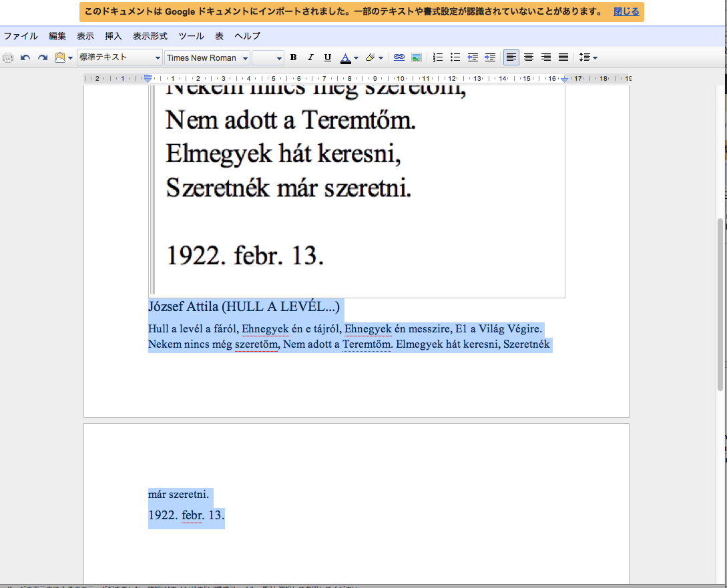Click the text már szeretni. on second page
This screenshot has height=588, width=727.
tap(178, 495)
